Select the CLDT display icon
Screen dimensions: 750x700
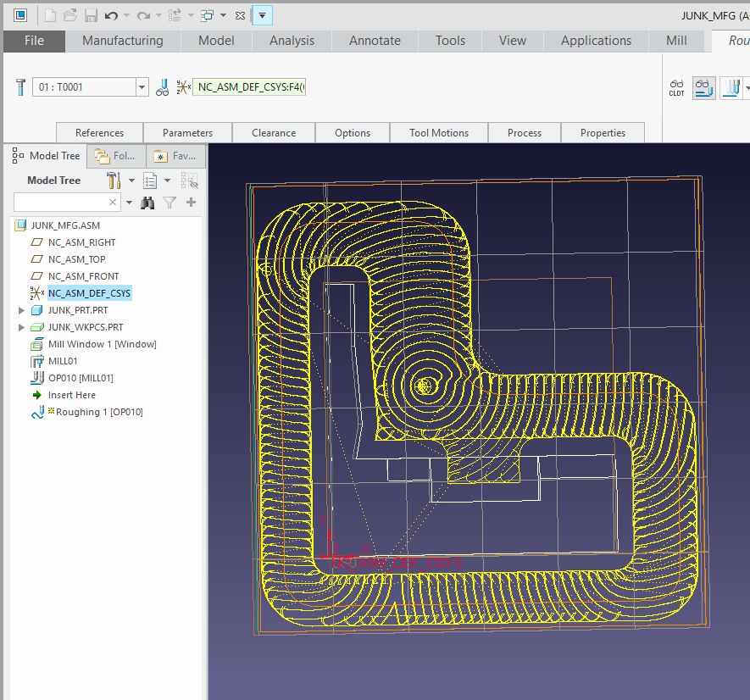pyautogui.click(x=676, y=87)
